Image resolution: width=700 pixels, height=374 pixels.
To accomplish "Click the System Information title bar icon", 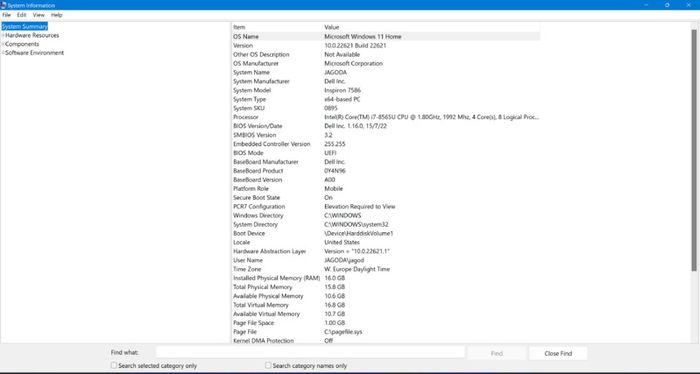I will [3, 5].
